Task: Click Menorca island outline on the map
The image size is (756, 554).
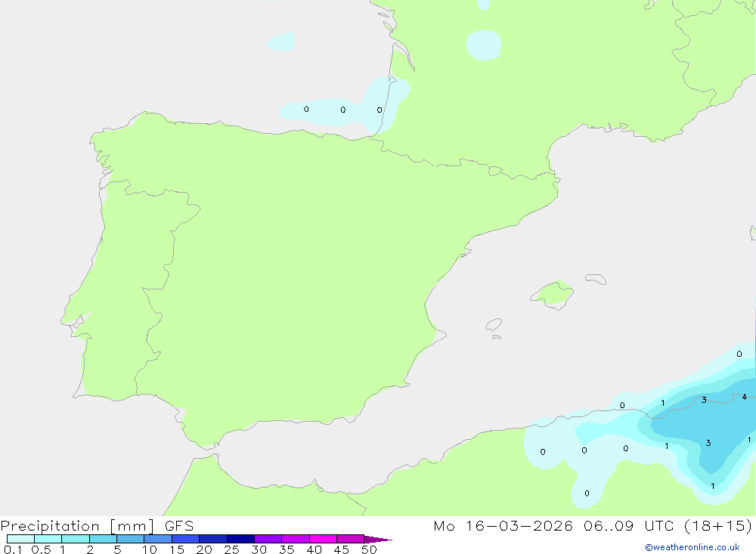Action: 596,279
